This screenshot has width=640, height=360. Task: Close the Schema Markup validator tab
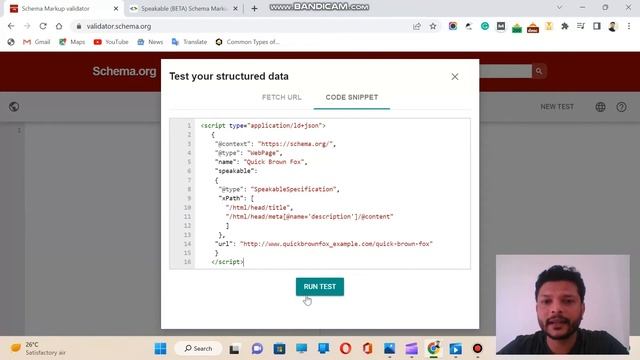pyautogui.click(x=116, y=8)
